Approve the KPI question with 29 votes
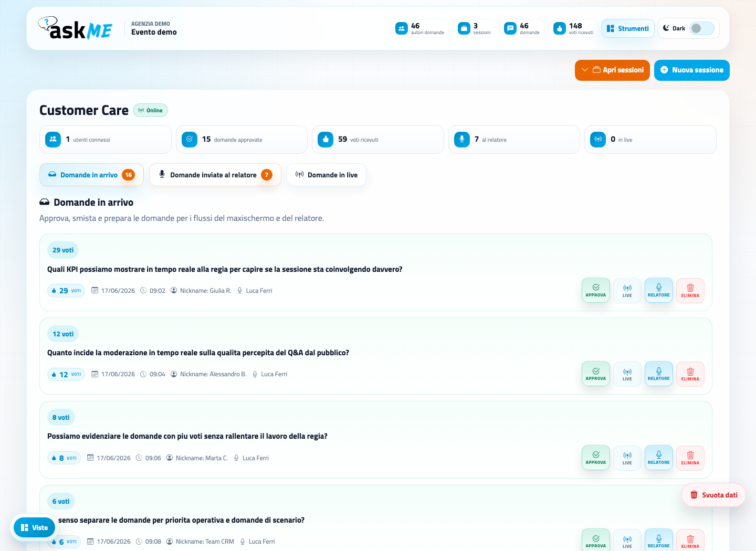 point(596,290)
